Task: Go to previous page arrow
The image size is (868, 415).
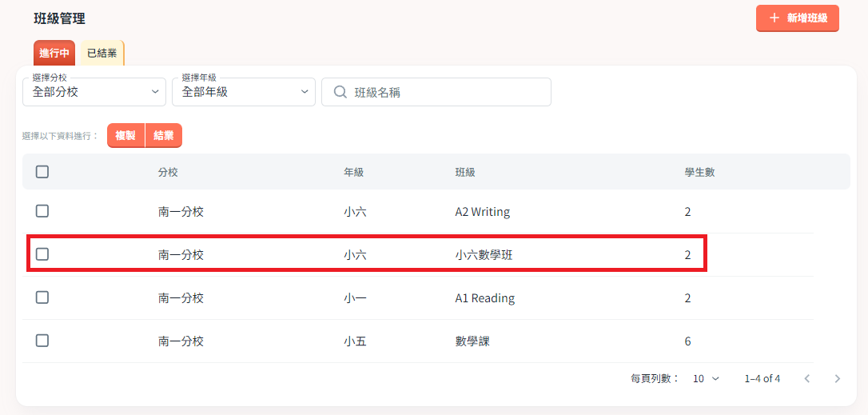Action: point(807,379)
